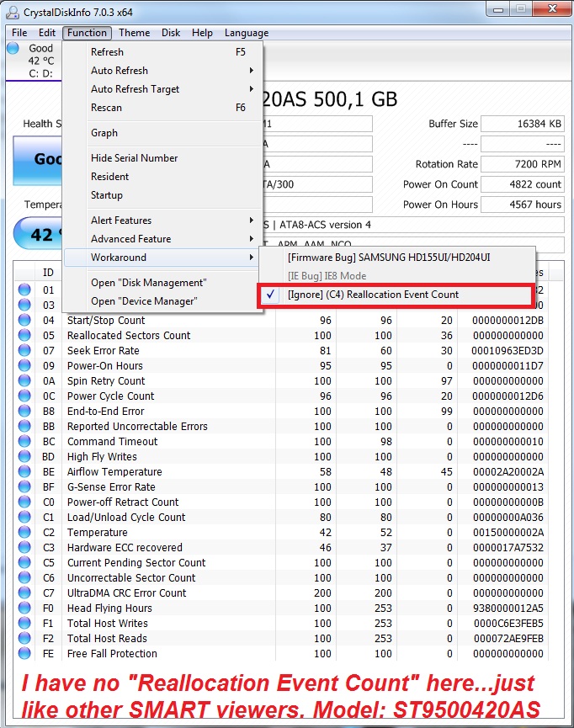Expand Auto Refresh Target submenu

pos(163,89)
